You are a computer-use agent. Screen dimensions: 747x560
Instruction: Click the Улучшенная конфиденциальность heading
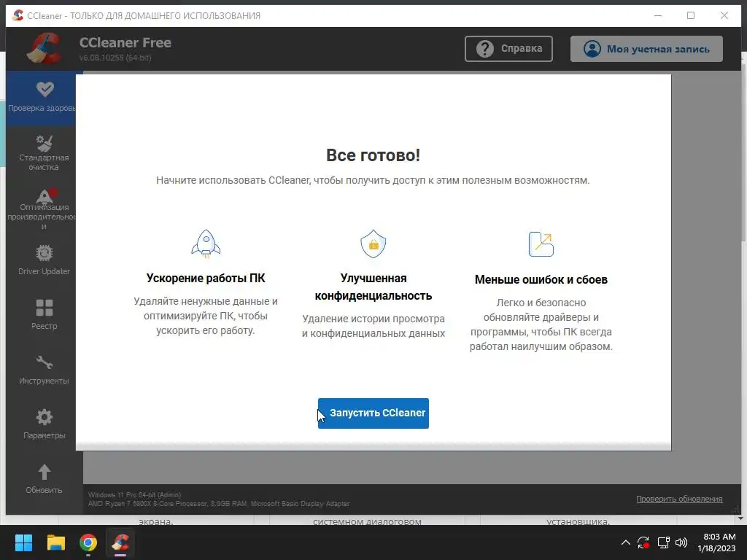point(373,287)
